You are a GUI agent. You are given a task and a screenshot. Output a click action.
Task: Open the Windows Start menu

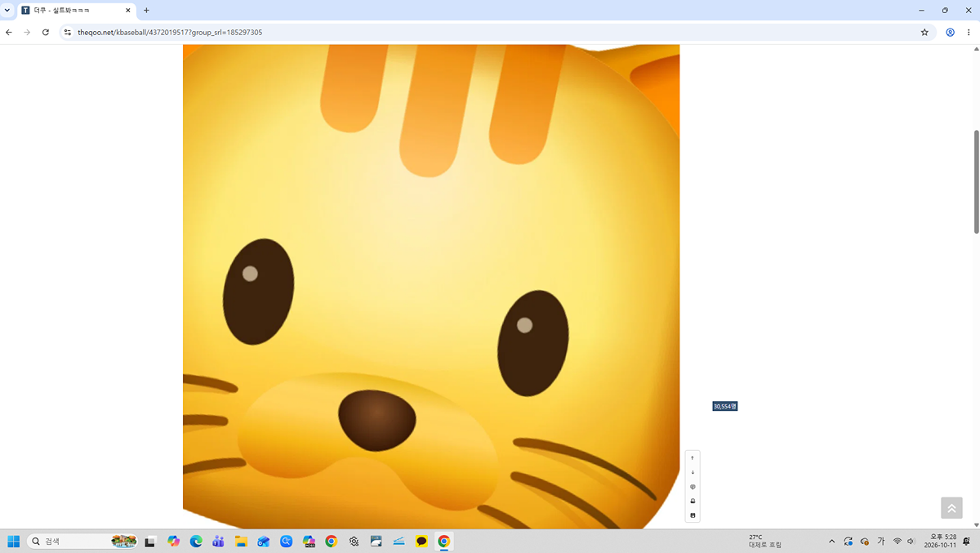pyautogui.click(x=14, y=541)
